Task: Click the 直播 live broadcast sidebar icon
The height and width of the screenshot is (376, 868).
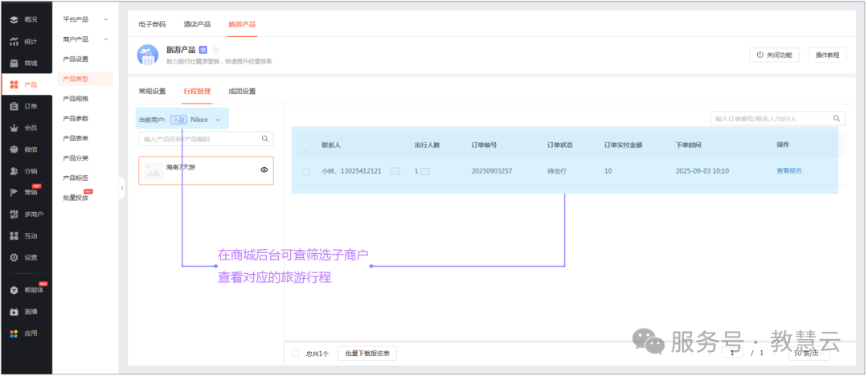Action: (x=14, y=312)
